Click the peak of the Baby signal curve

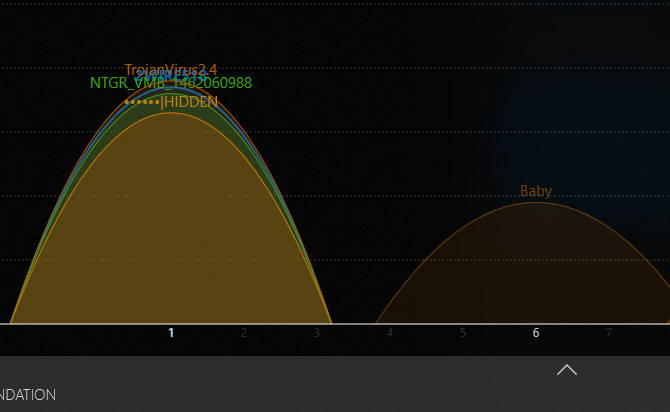[536, 204]
